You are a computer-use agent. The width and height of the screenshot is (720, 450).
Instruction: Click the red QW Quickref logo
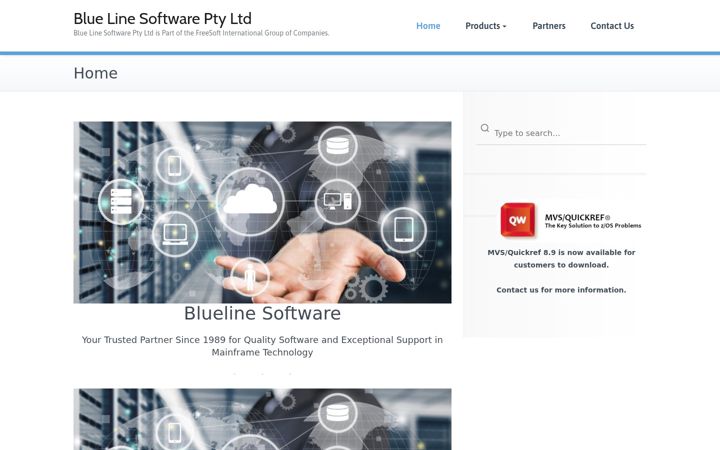518,220
